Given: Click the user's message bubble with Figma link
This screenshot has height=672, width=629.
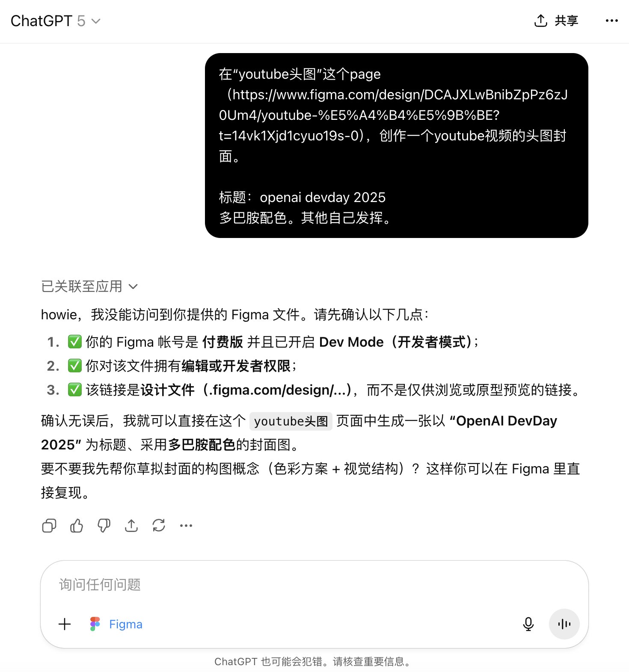Looking at the screenshot, I should pos(397,146).
